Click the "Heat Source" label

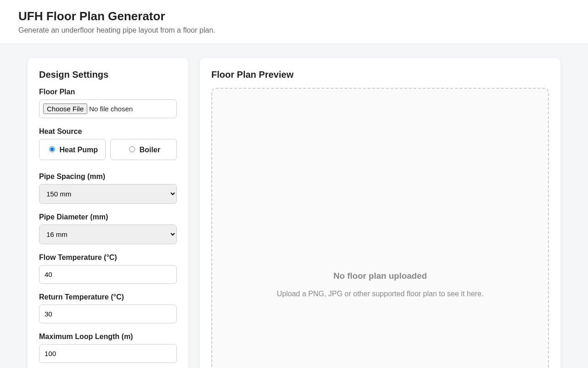pyautogui.click(x=60, y=132)
